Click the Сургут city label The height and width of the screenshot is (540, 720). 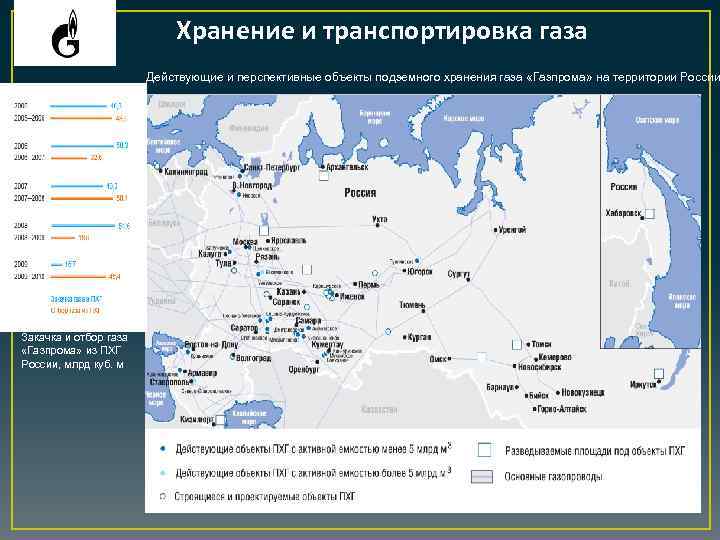[459, 274]
